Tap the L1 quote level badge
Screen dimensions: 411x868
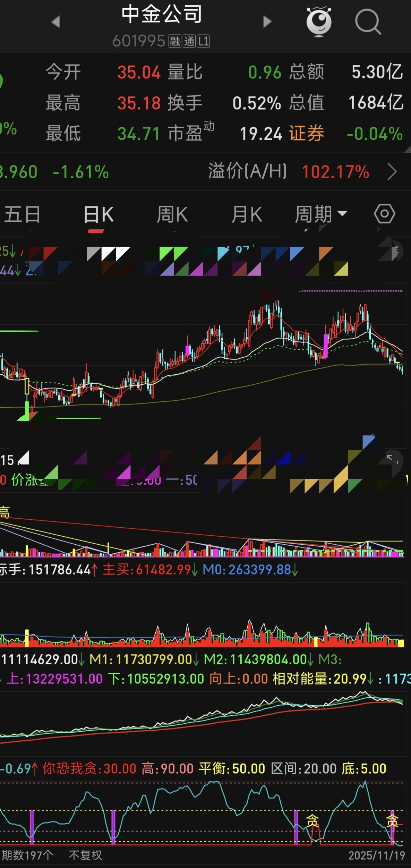coord(203,41)
